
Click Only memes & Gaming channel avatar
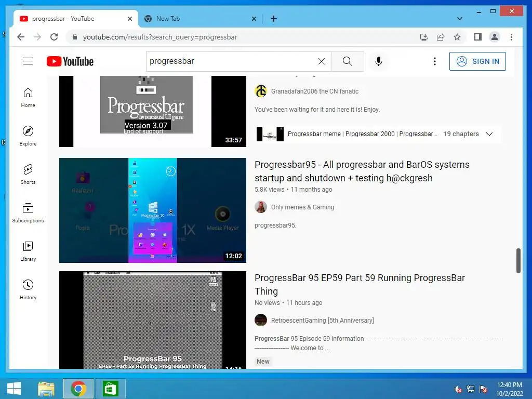[x=261, y=207]
